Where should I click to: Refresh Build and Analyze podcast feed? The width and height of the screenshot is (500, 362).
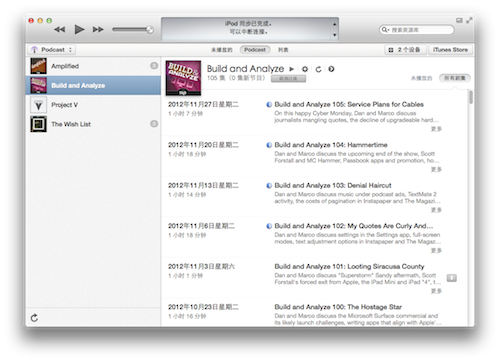318,69
